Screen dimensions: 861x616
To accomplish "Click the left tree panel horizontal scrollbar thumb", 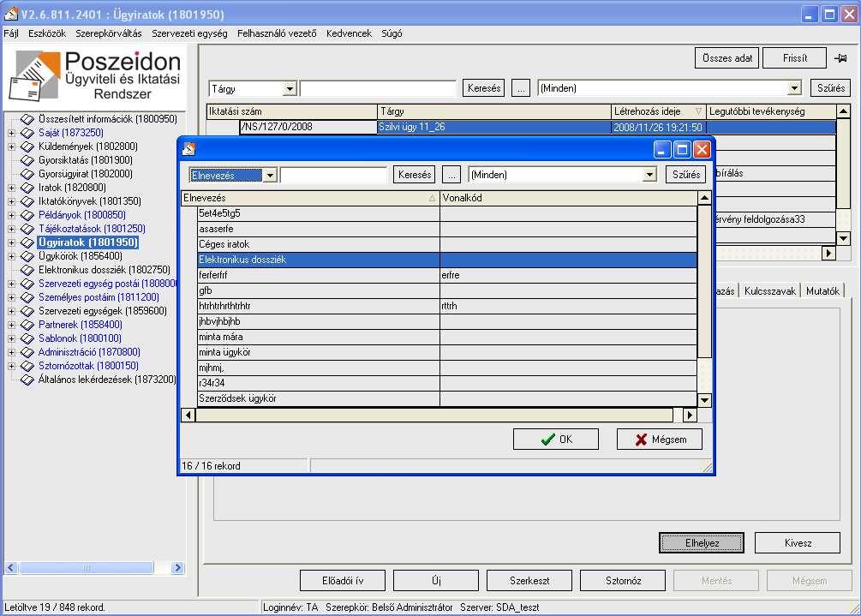I will click(87, 568).
